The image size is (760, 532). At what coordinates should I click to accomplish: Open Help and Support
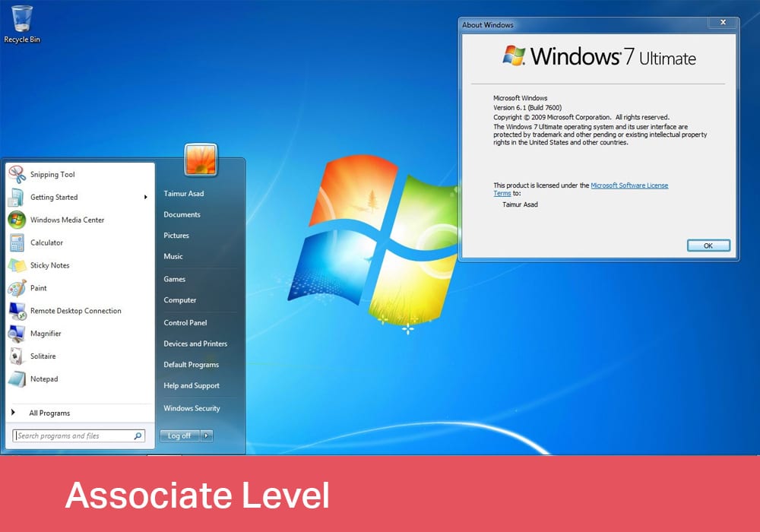coord(192,385)
